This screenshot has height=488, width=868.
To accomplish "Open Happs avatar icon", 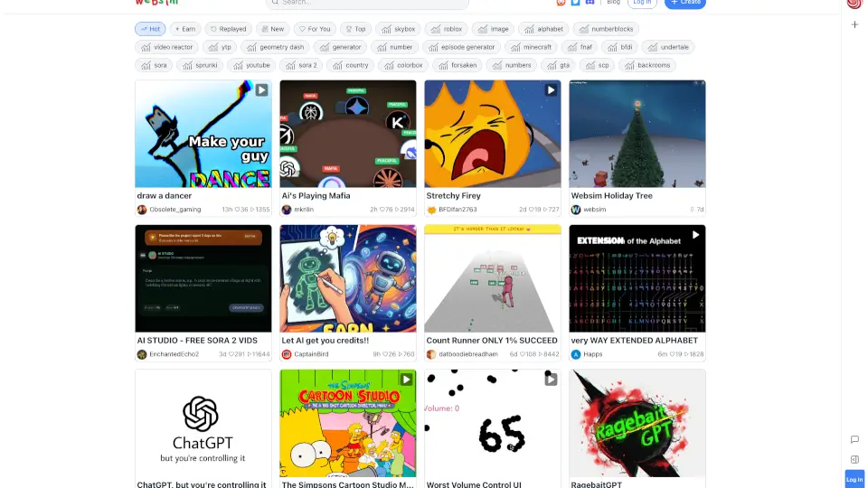I will [576, 354].
